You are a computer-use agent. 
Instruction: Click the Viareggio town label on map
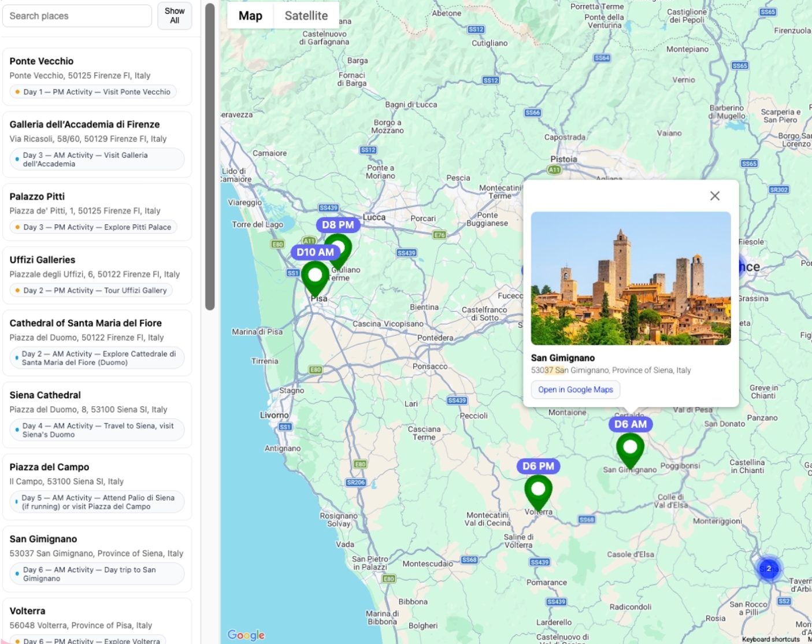tap(245, 202)
